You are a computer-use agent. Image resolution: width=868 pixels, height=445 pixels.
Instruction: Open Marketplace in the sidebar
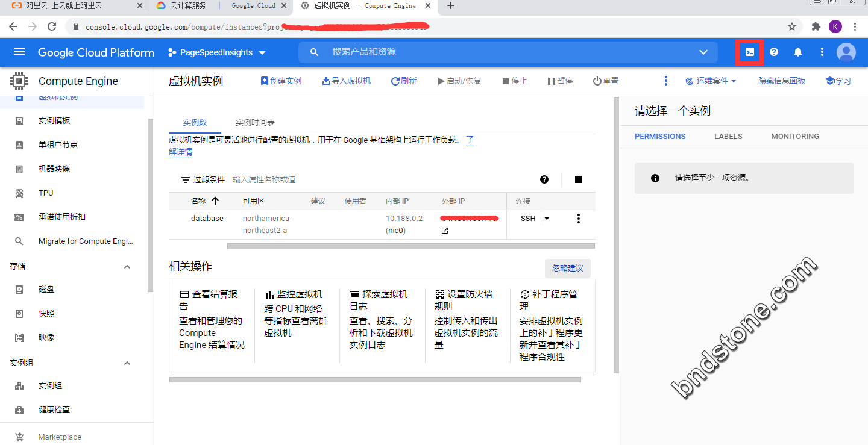click(x=60, y=437)
